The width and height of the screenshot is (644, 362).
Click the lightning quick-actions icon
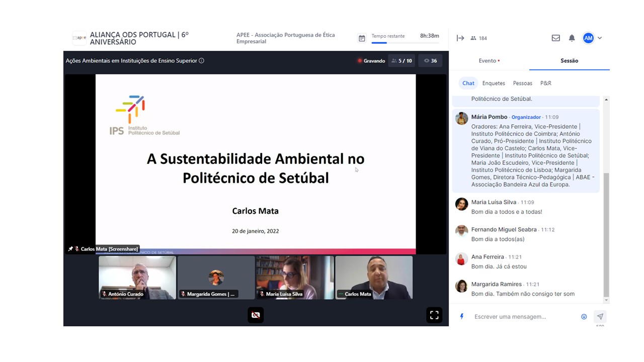click(x=462, y=317)
